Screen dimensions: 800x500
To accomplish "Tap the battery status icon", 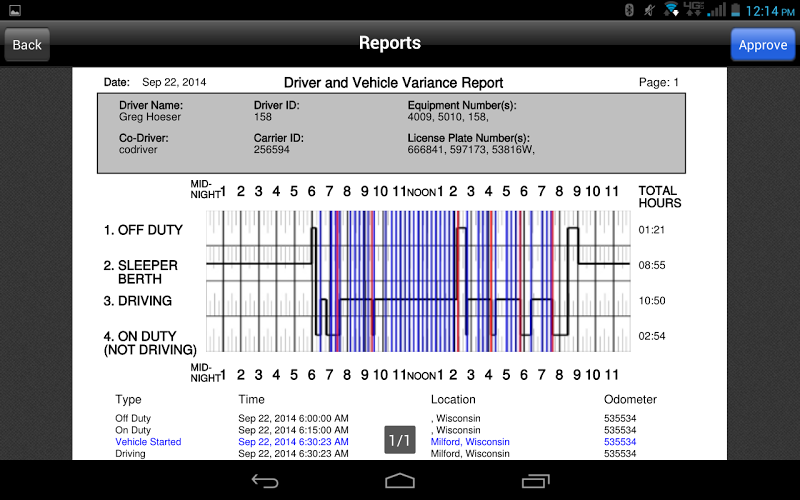I will tap(735, 10).
